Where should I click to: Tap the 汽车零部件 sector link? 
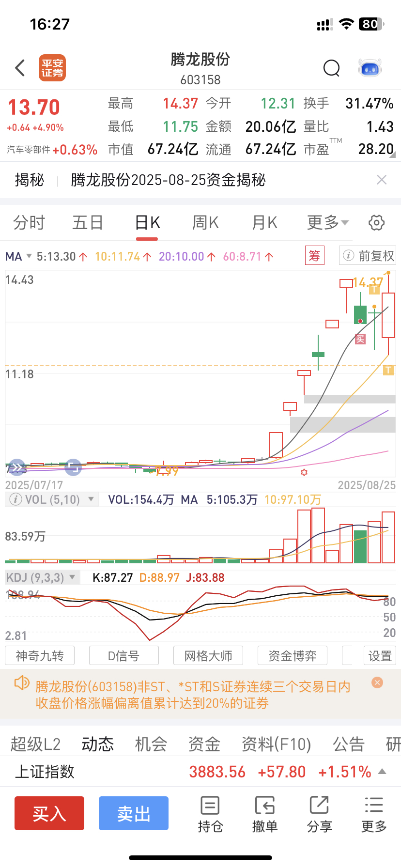coord(29,150)
